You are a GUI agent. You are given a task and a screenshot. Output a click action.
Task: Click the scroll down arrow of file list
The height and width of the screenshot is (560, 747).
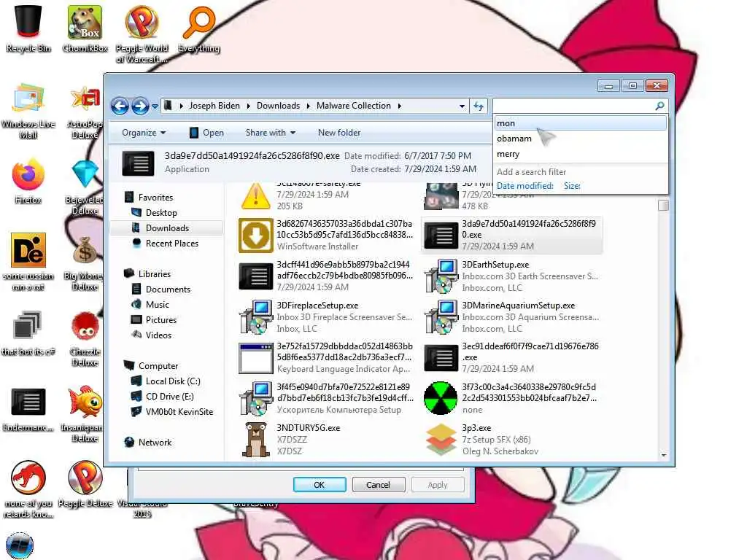coord(663,455)
